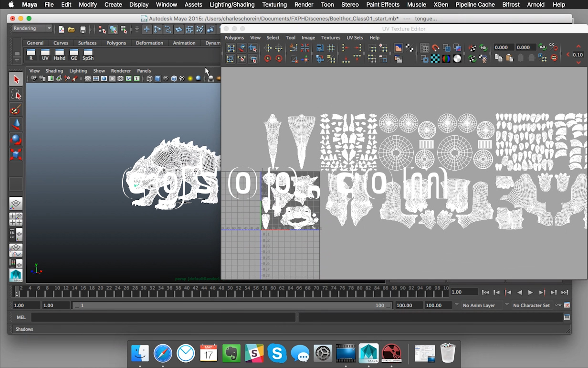
Task: Open the UV Sets menu
Action: pyautogui.click(x=355, y=38)
